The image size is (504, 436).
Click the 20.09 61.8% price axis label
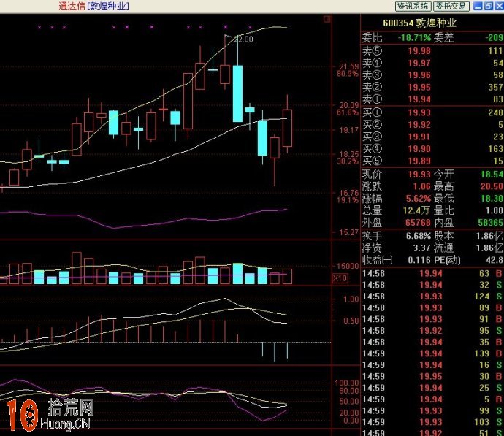click(x=348, y=109)
